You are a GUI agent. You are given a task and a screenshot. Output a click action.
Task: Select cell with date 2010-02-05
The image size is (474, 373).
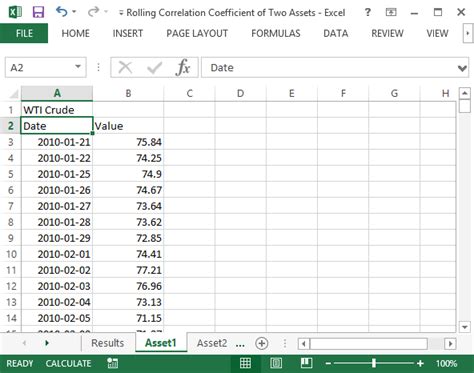[57, 318]
